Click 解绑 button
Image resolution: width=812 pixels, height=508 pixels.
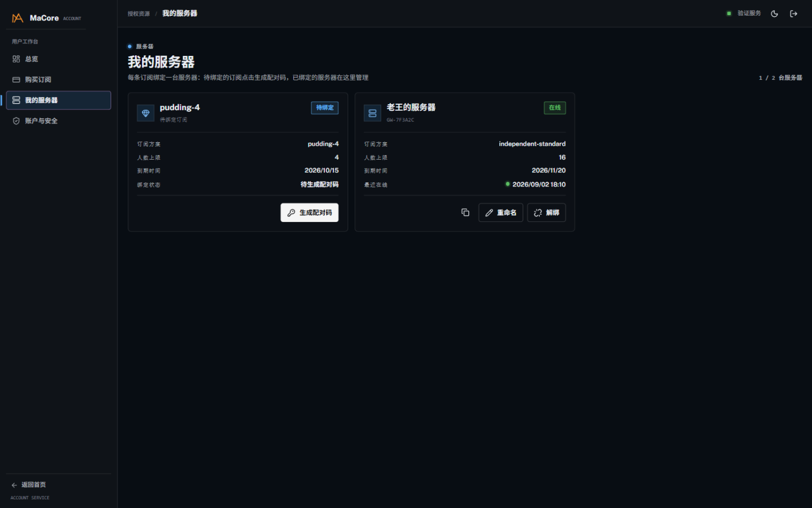[x=547, y=212]
